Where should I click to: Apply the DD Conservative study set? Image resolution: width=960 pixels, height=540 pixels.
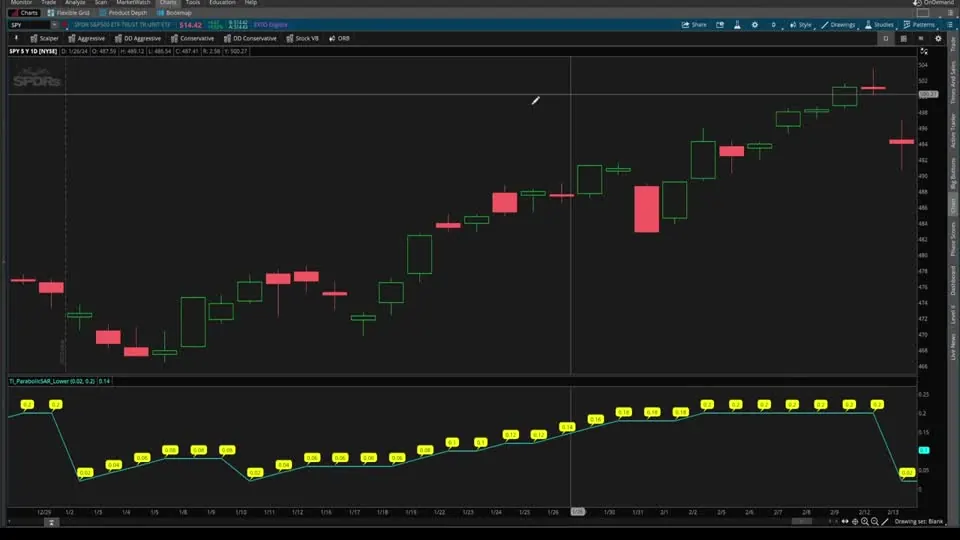click(250, 39)
